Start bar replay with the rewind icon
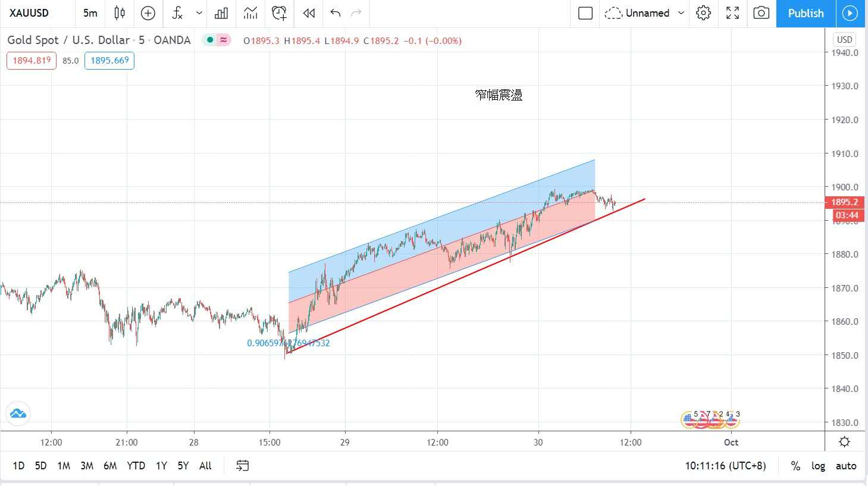This screenshot has width=868, height=486. [308, 13]
